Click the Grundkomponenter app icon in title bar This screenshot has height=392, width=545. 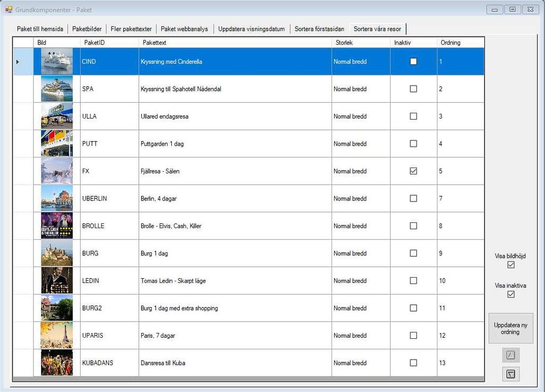point(9,10)
